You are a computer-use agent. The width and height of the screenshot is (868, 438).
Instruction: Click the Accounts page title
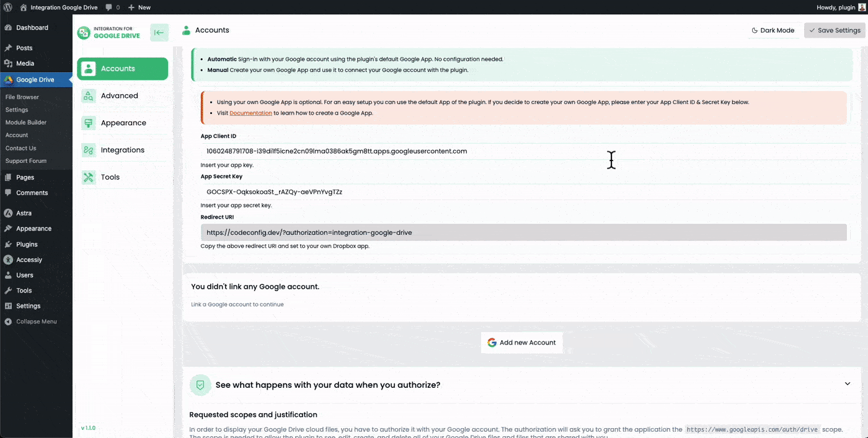pyautogui.click(x=212, y=30)
